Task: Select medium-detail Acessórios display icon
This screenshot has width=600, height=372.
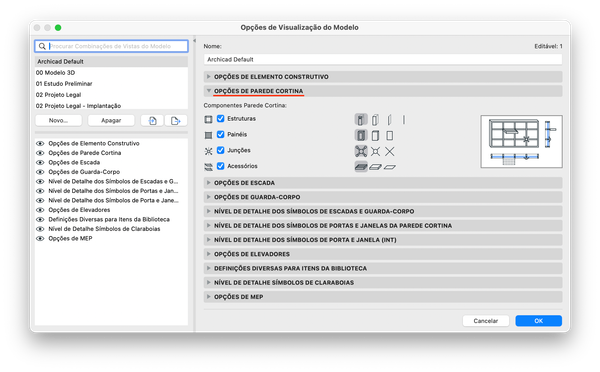Action: click(x=375, y=167)
